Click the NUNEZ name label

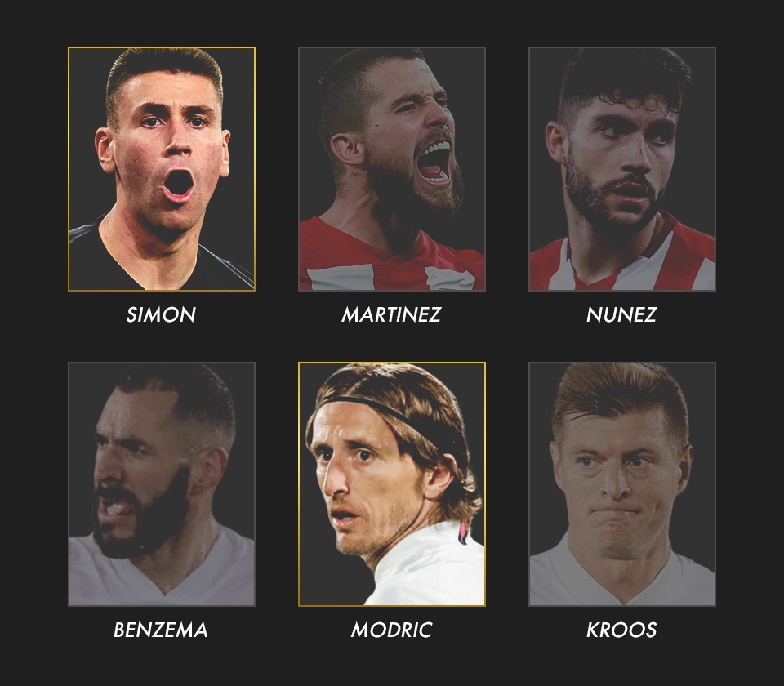coord(621,314)
